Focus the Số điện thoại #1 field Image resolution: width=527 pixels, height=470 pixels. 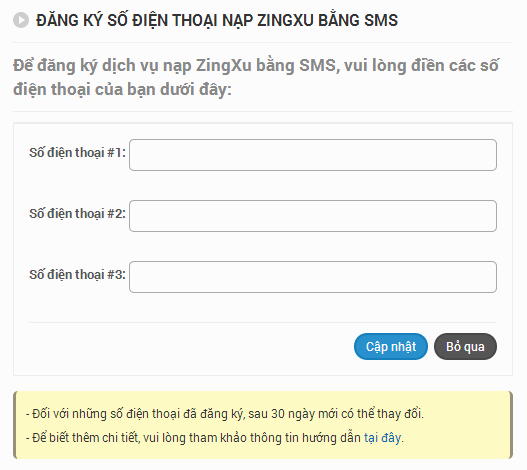313,155
